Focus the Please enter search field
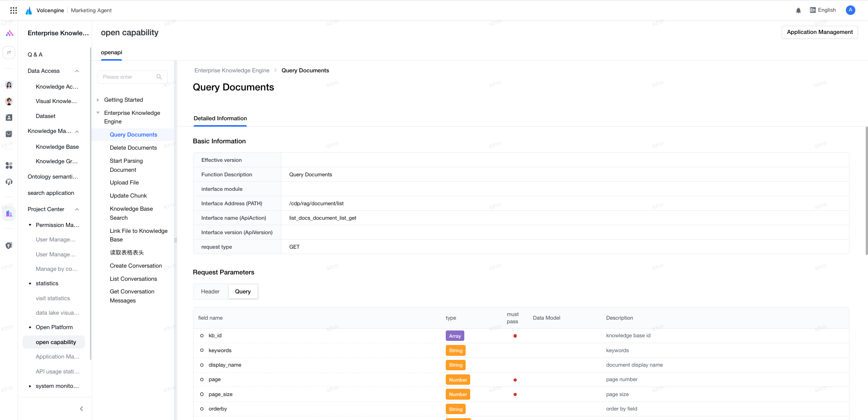The image size is (868, 420). point(129,77)
